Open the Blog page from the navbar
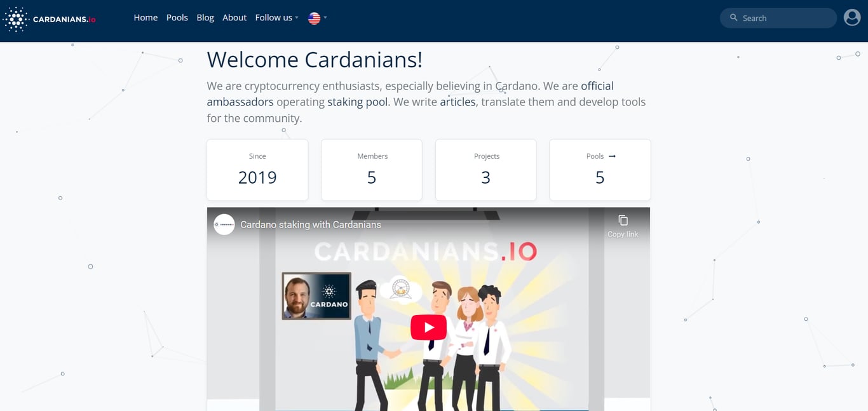This screenshot has width=868, height=411. pos(205,17)
